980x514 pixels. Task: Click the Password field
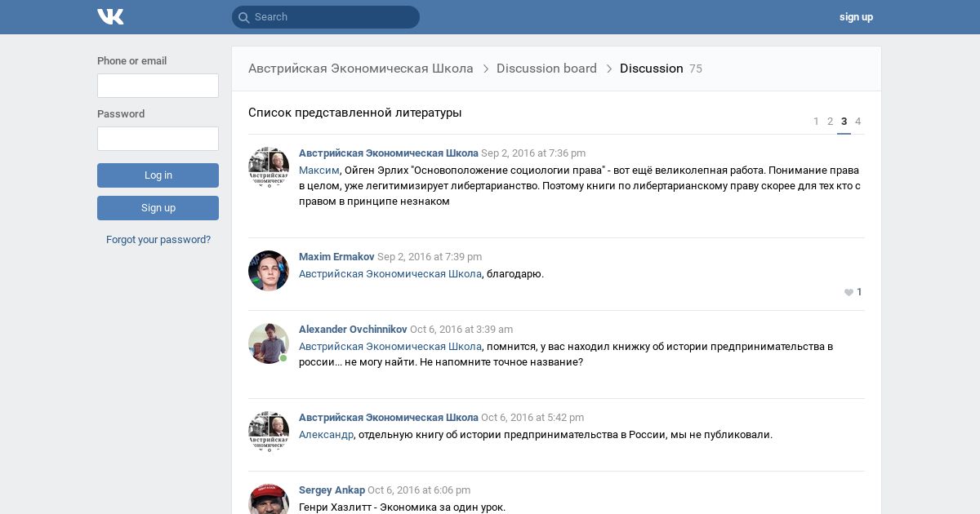point(158,139)
